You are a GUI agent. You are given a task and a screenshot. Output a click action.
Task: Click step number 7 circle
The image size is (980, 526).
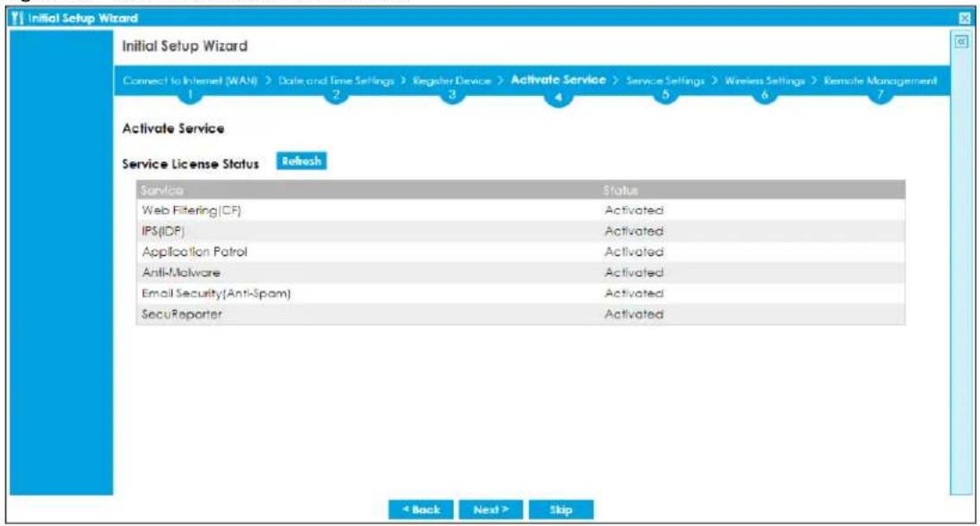point(880,96)
